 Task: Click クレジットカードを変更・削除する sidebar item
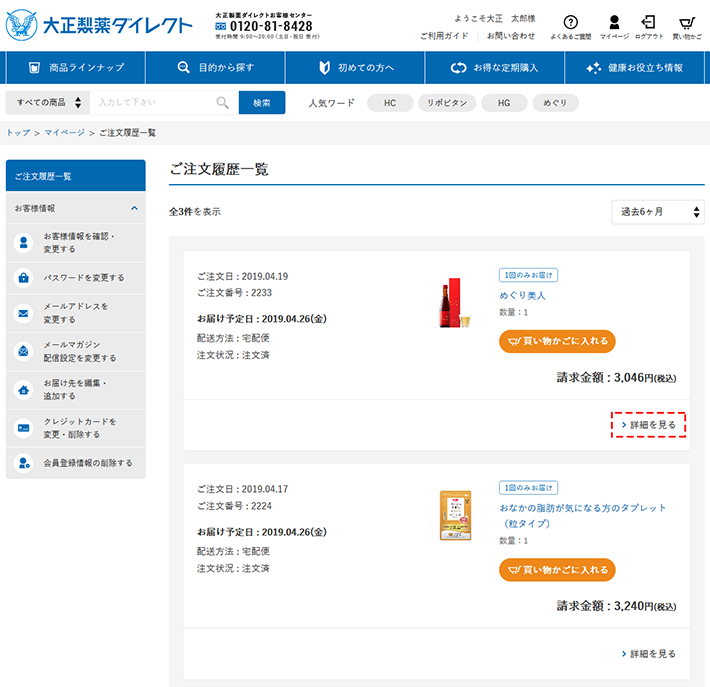[x=76, y=428]
